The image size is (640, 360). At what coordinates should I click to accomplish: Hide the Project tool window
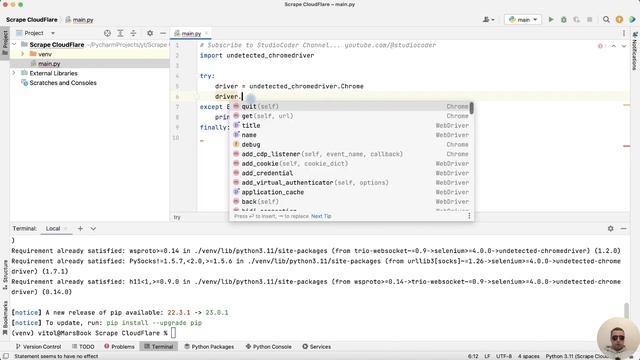(x=163, y=33)
